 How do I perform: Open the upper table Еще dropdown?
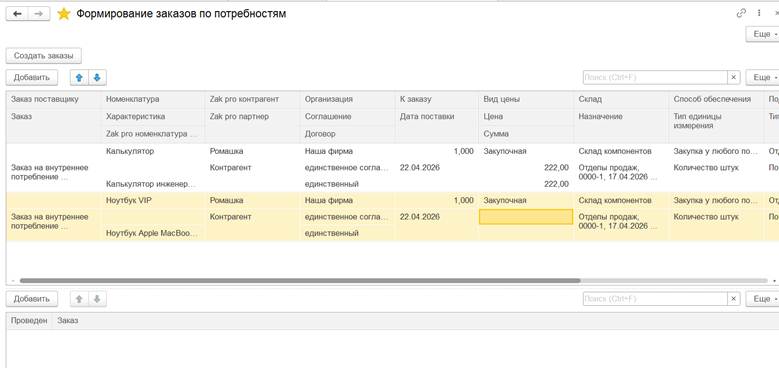click(764, 77)
